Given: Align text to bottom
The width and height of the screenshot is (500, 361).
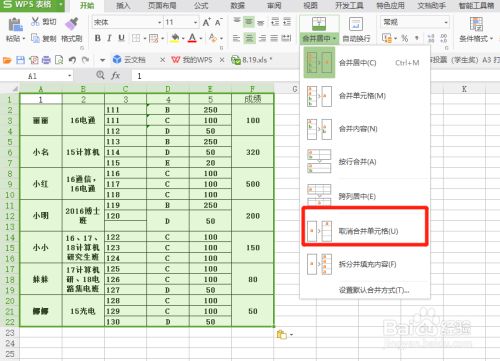Looking at the screenshot, I should [261, 22].
